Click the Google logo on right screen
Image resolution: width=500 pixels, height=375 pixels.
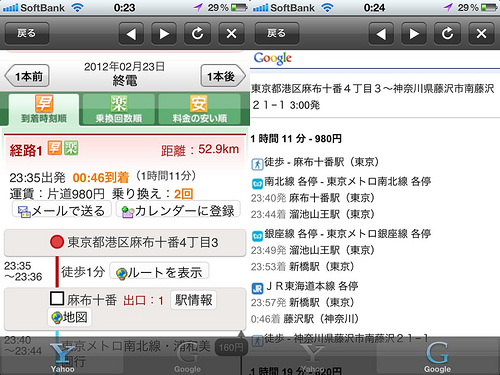tap(273, 59)
